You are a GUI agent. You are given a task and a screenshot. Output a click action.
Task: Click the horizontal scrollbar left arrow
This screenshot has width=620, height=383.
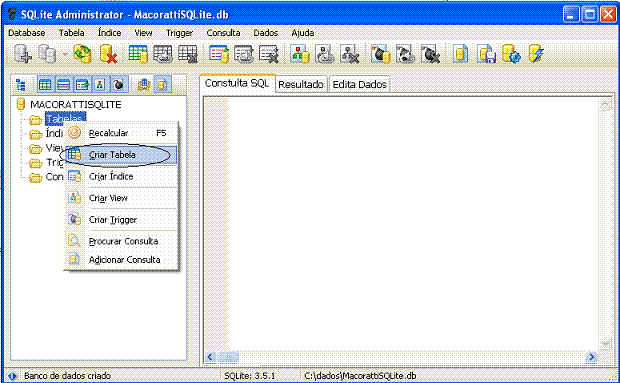[210, 357]
